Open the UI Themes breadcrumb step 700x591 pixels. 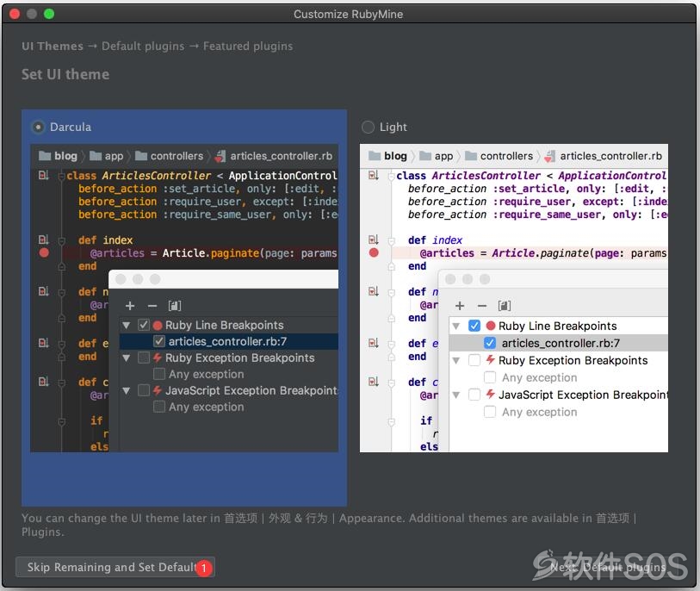(53, 46)
